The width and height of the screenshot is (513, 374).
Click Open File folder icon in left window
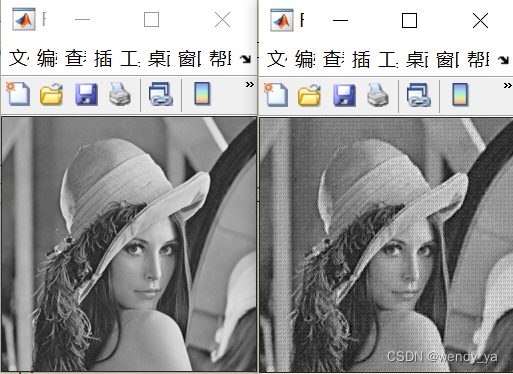pos(51,95)
